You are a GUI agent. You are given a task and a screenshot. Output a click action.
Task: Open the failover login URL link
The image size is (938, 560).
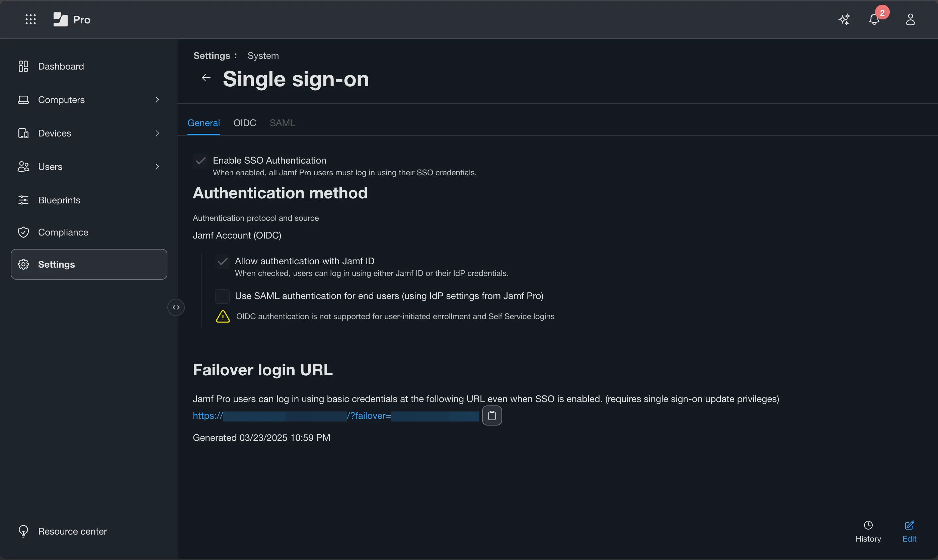(336, 415)
